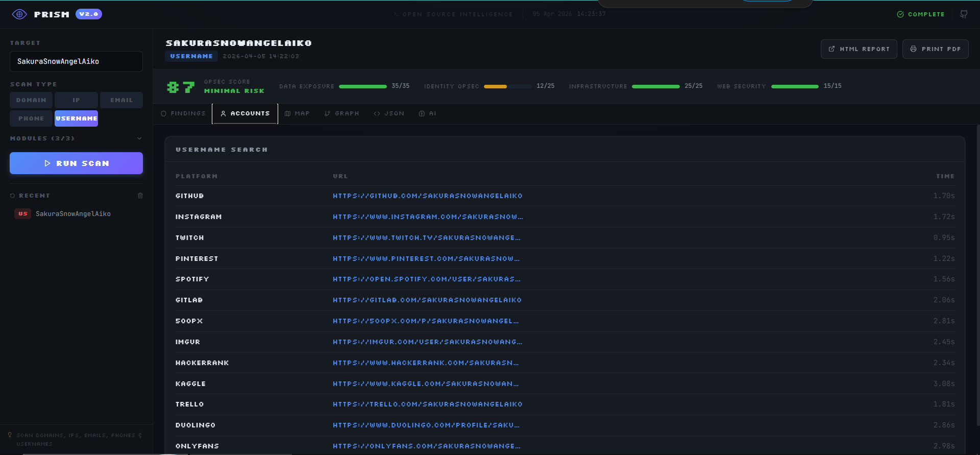Image resolution: width=980 pixels, height=455 pixels.
Task: Click the KAGGLE platform name
Action: 190,384
